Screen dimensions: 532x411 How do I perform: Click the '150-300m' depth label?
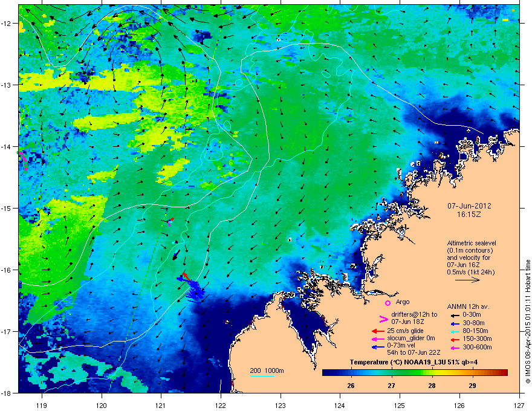point(477,338)
